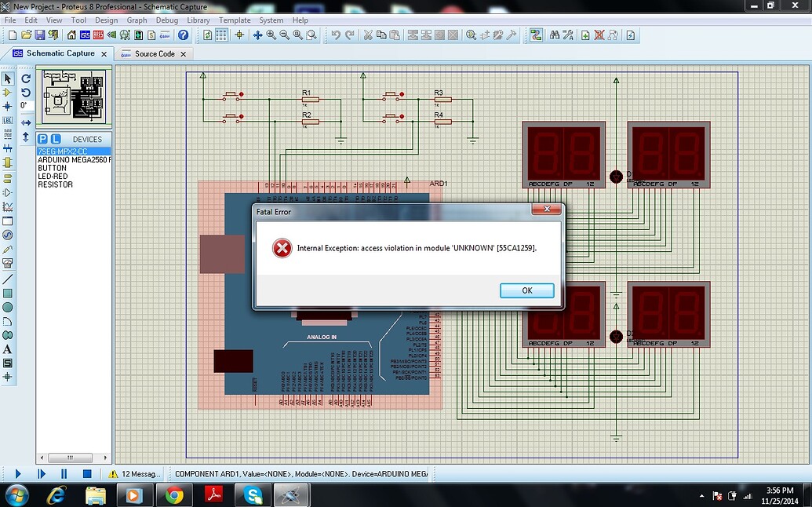Viewport: 812px width, 507px height.
Task: Click OK on the Fatal Error dialog
Action: point(526,290)
